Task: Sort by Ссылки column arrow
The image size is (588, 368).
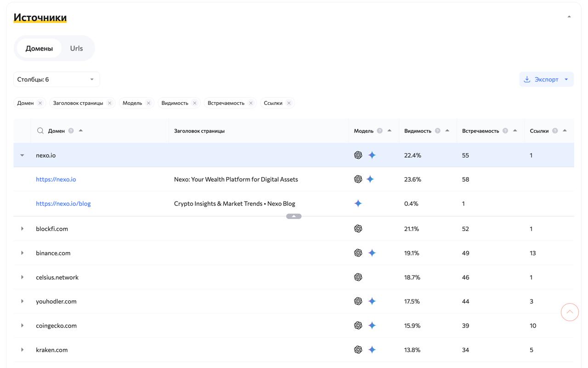Action: pos(565,131)
